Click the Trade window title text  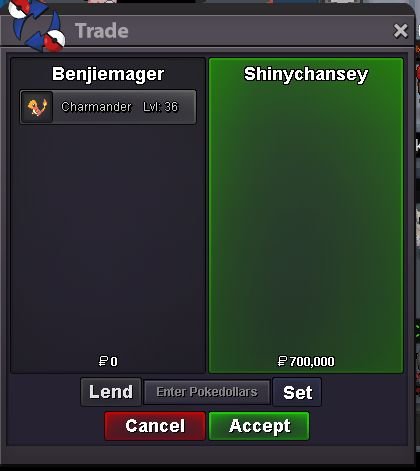(x=102, y=31)
